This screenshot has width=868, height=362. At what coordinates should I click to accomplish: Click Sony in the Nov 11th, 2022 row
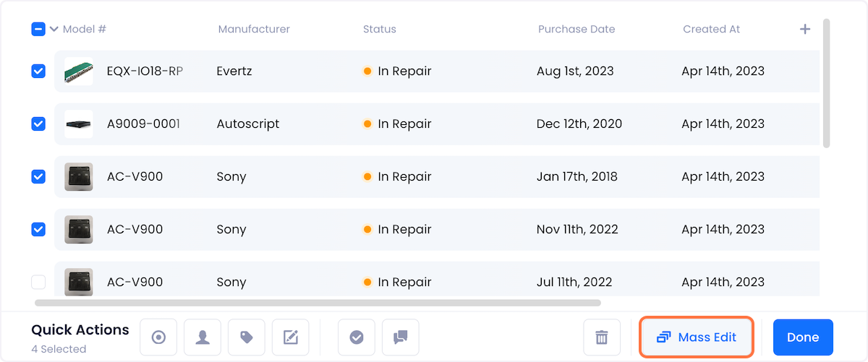(x=231, y=229)
